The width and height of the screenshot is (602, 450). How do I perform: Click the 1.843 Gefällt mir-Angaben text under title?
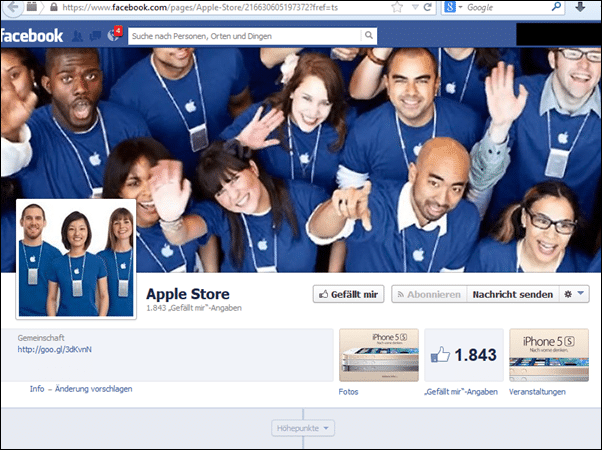[194, 308]
